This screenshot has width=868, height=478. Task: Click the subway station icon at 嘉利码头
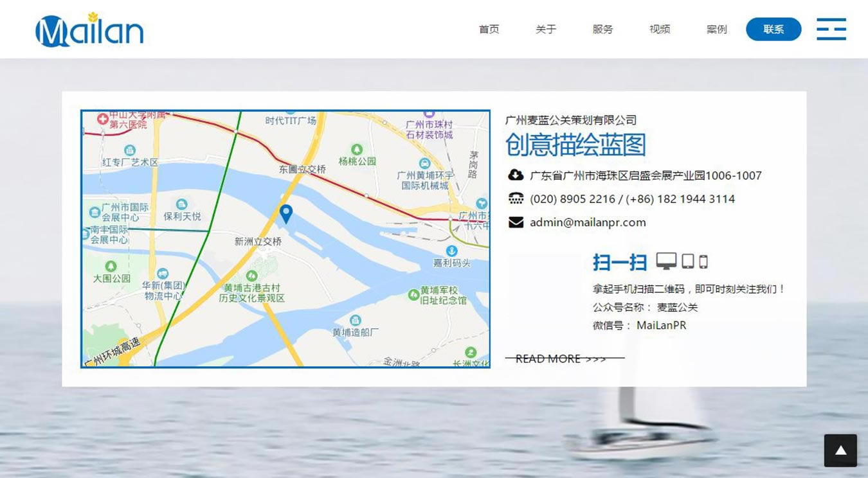(x=452, y=251)
